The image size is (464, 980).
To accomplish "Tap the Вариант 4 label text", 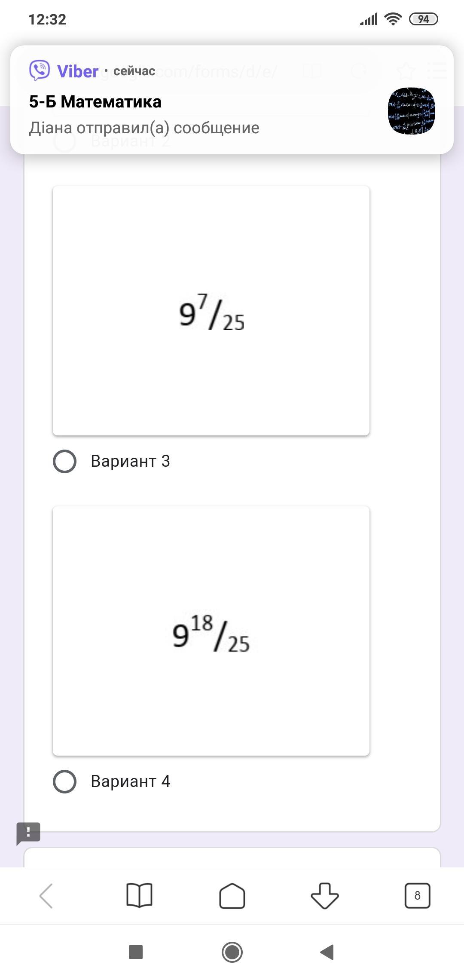I will point(130,781).
